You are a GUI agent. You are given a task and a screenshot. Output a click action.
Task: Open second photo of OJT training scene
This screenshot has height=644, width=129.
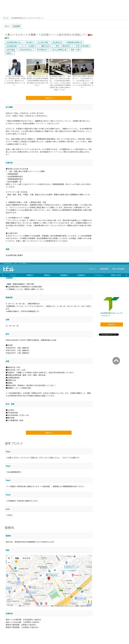(37, 67)
